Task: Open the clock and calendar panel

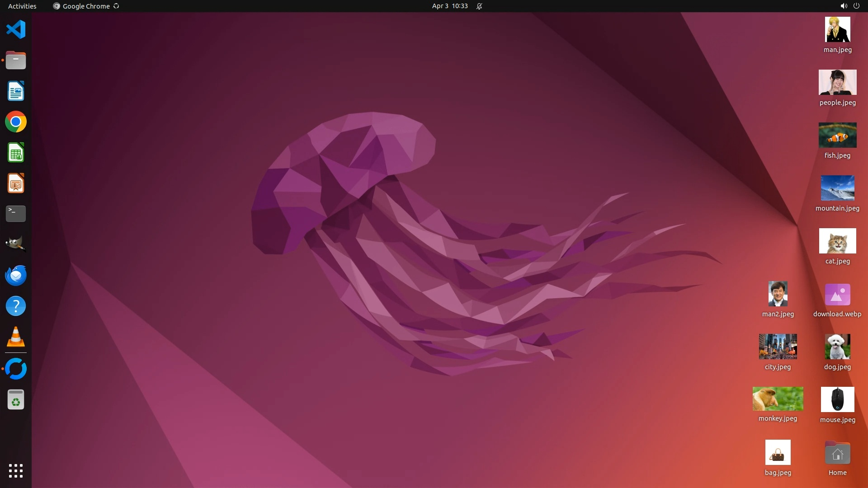Action: (x=449, y=6)
